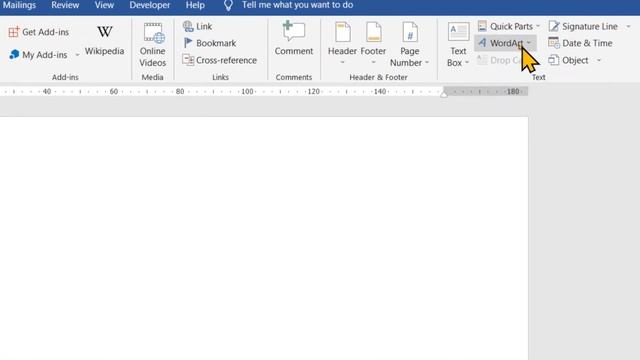Click the WordArt slanted A icon
This screenshot has height=360, width=640.
pyautogui.click(x=482, y=43)
